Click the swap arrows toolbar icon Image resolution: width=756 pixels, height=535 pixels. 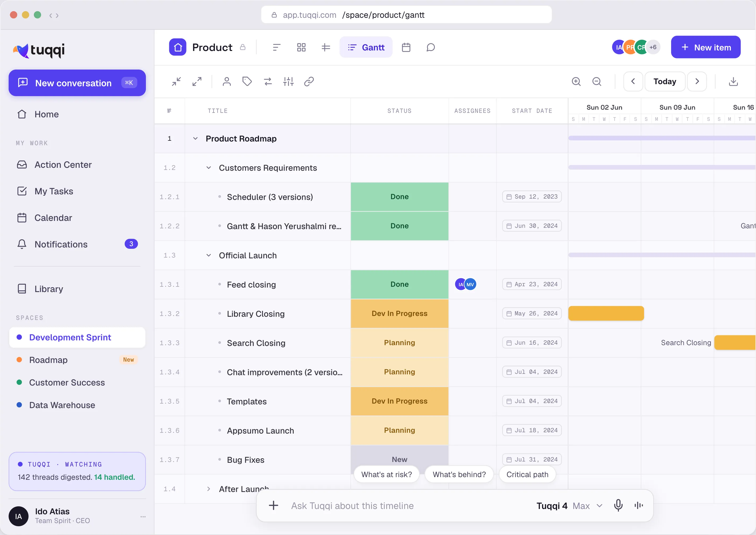click(268, 82)
